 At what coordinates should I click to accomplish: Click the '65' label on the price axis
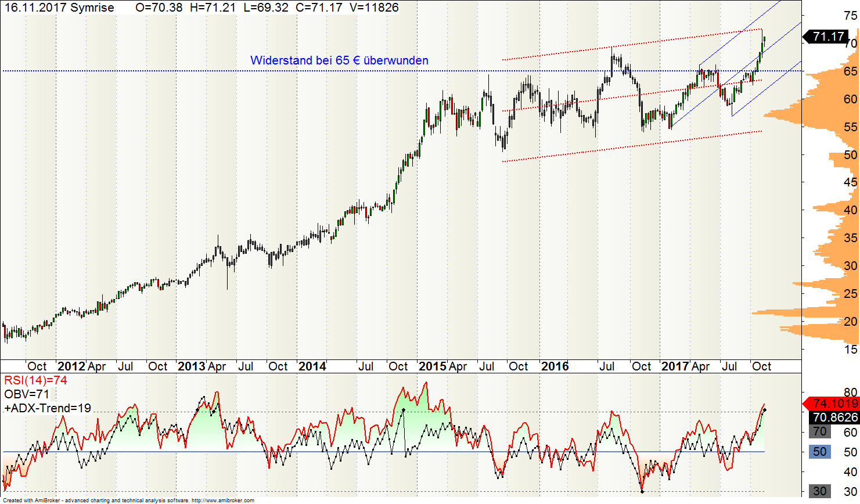851,71
